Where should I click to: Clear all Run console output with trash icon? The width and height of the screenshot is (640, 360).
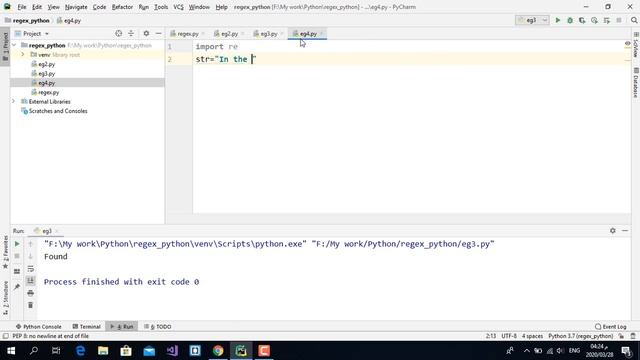(31, 305)
